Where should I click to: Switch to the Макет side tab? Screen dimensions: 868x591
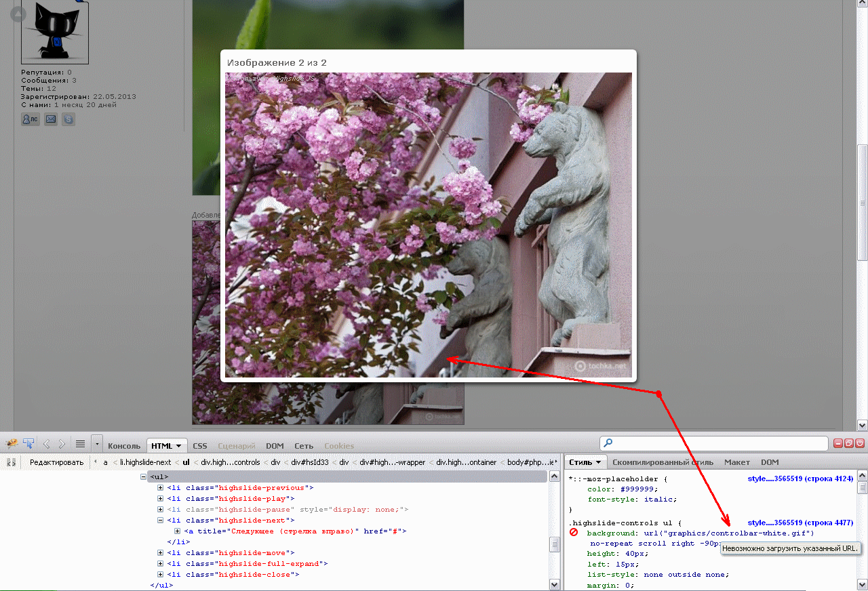pyautogui.click(x=736, y=462)
